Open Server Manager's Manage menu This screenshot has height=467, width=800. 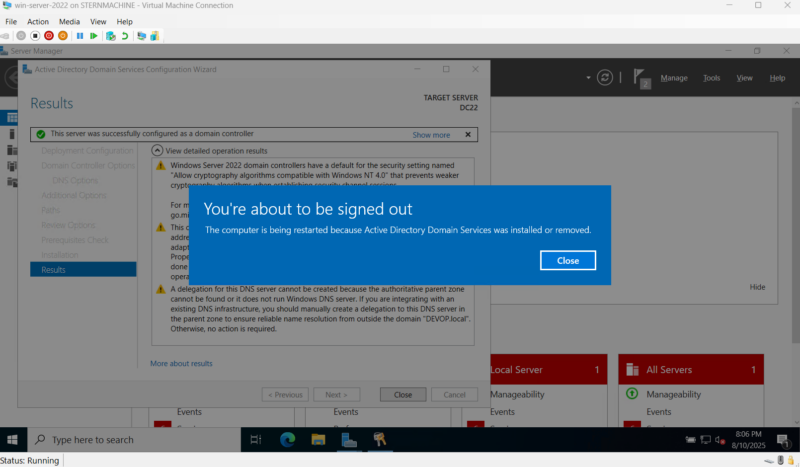(674, 78)
